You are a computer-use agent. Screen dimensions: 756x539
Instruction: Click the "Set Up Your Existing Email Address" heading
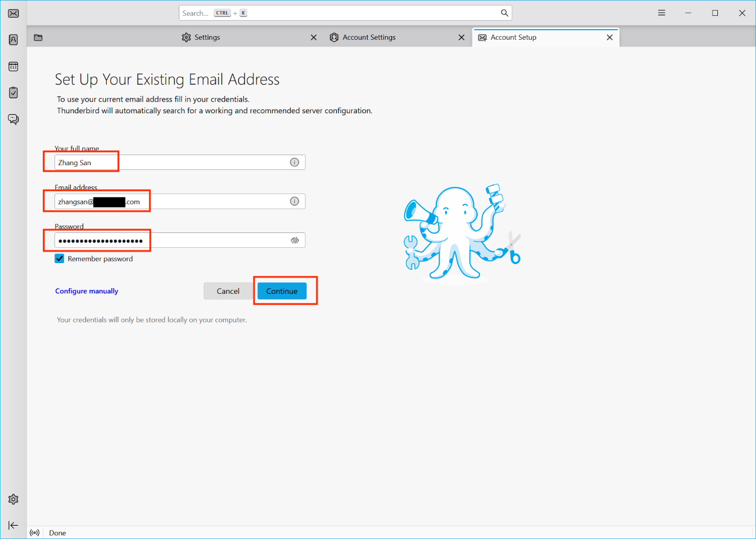click(x=167, y=79)
